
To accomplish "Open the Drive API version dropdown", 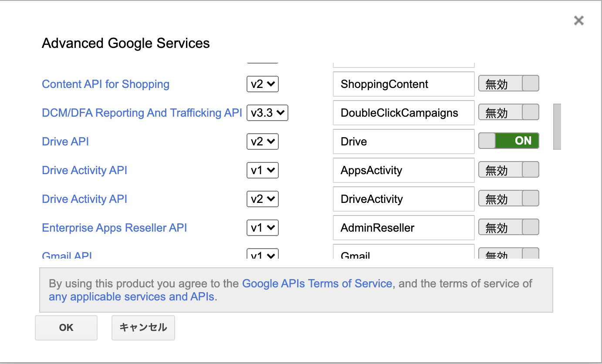I will pyautogui.click(x=262, y=142).
